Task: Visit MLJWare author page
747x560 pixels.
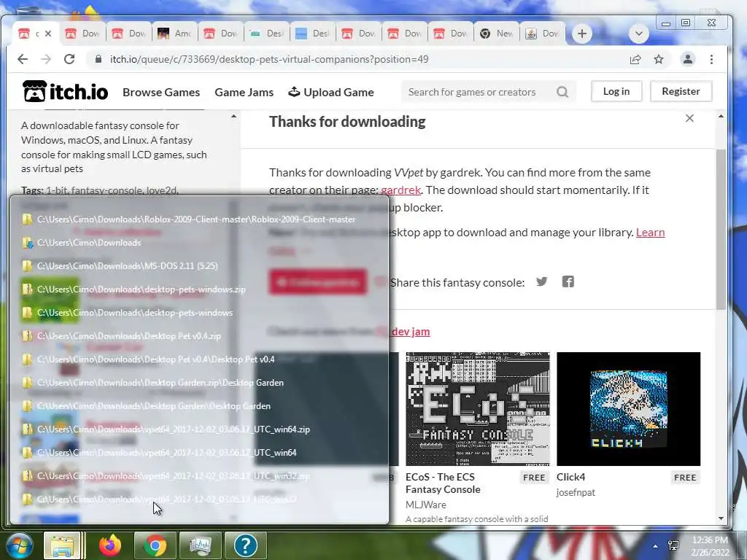Action: point(426,505)
